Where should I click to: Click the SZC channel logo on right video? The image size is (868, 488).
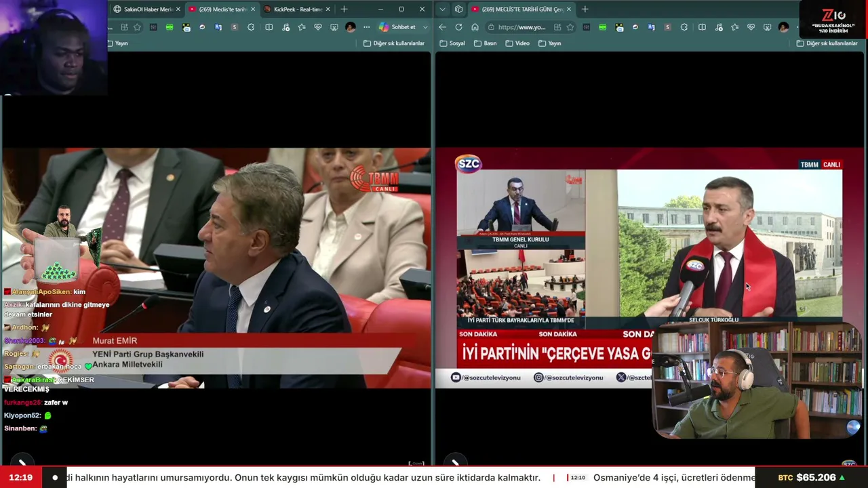468,163
